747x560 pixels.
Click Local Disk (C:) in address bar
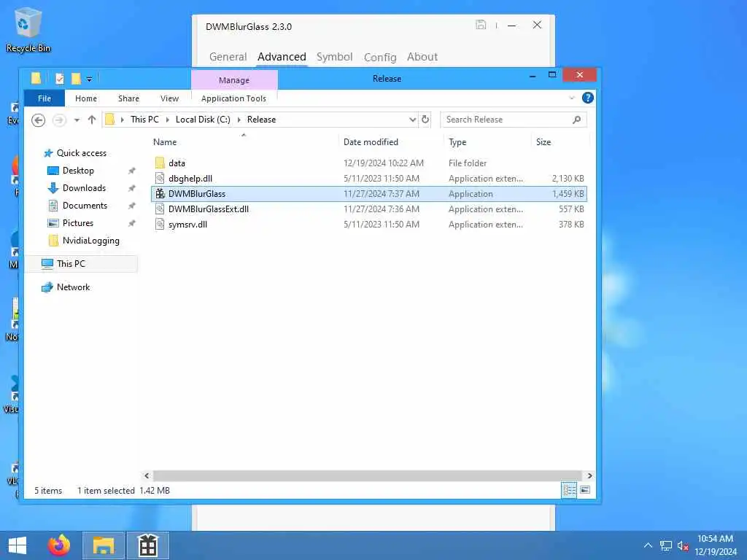click(203, 120)
